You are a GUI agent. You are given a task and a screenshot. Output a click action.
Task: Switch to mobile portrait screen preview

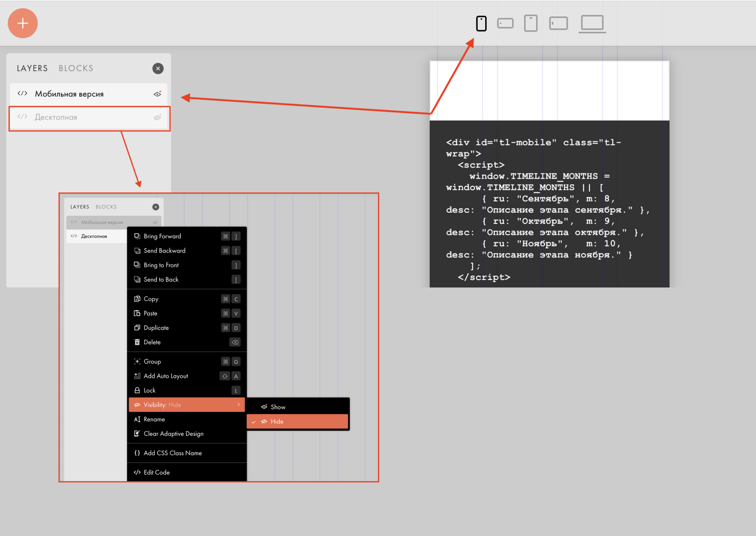(481, 23)
